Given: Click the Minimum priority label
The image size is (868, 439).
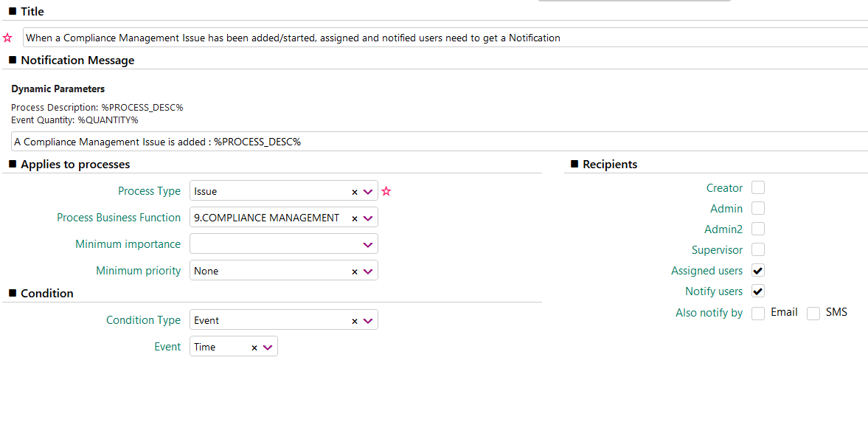Looking at the screenshot, I should [x=139, y=271].
